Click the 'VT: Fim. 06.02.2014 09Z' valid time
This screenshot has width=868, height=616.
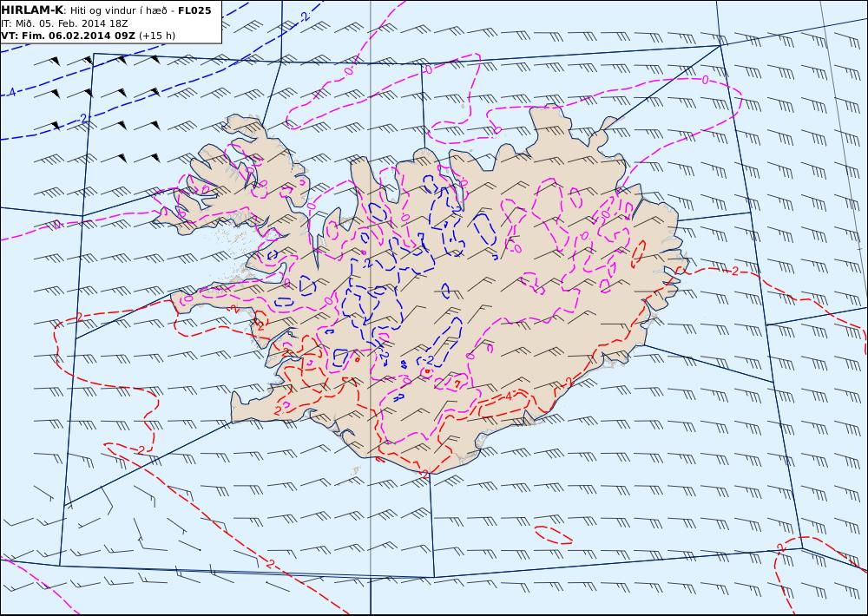point(68,36)
